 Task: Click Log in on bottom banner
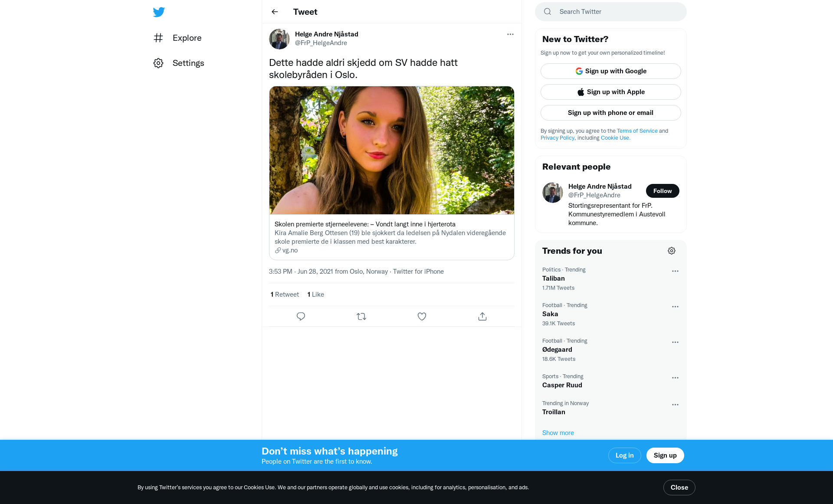(x=624, y=455)
